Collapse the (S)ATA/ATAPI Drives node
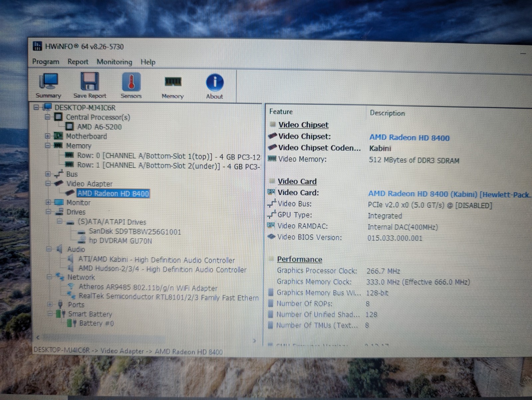Image resolution: width=532 pixels, height=400 pixels. point(60,221)
